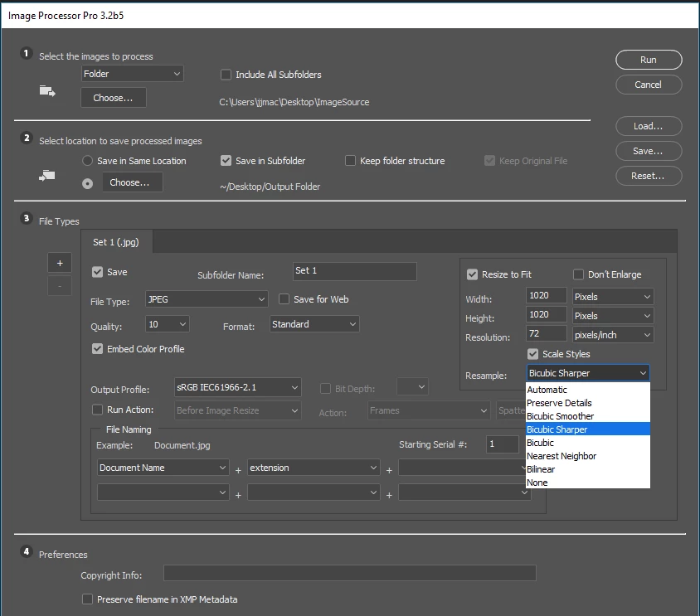Click the C:\Users\jjmac\Desktop\ImageSource path
This screenshot has width=700, height=616.
point(294,102)
